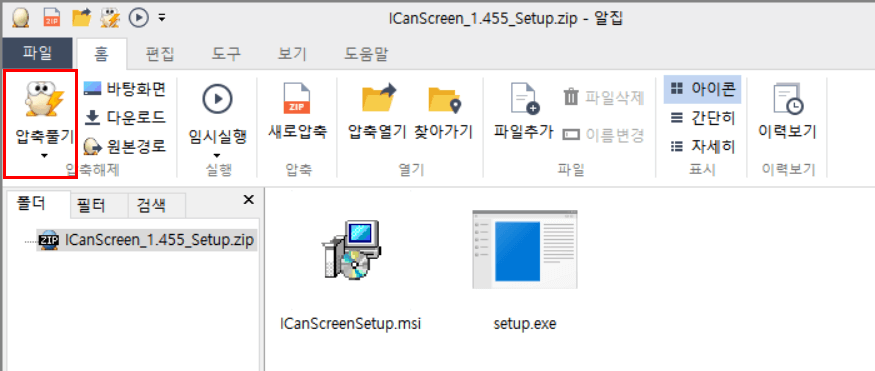
Task: Click the 찾아가기 location folder icon
Action: click(444, 99)
